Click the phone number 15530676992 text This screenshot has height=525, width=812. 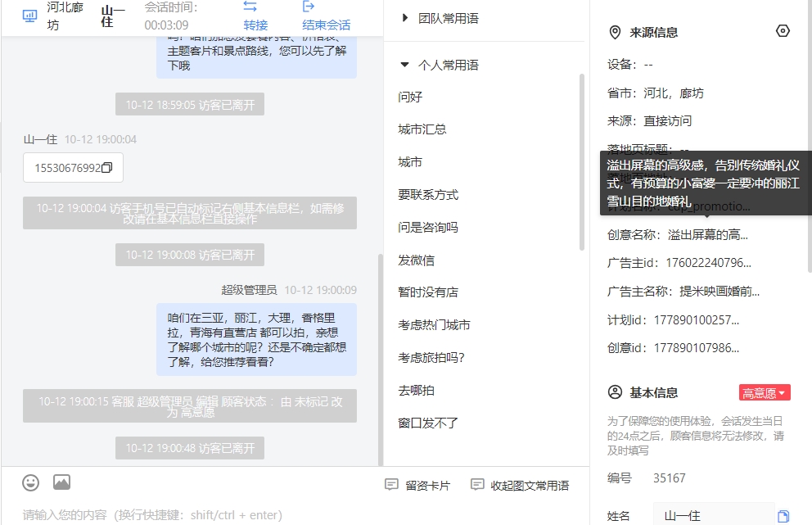tap(67, 168)
